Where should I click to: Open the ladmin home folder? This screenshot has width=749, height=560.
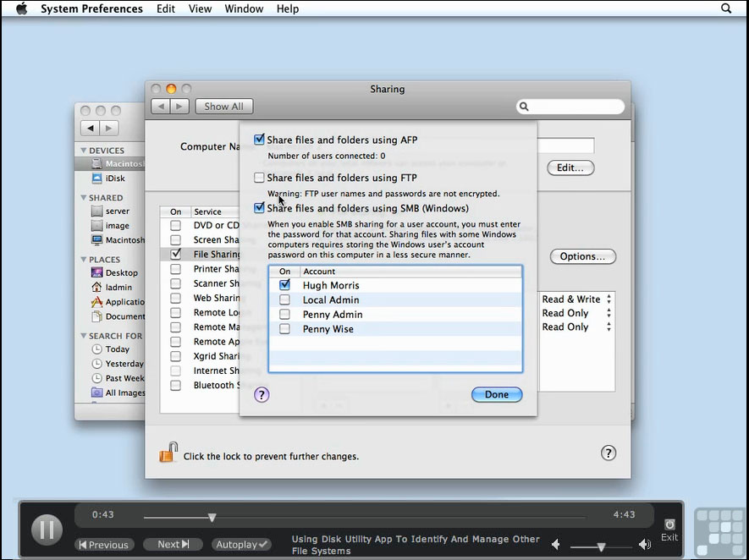tap(112, 288)
